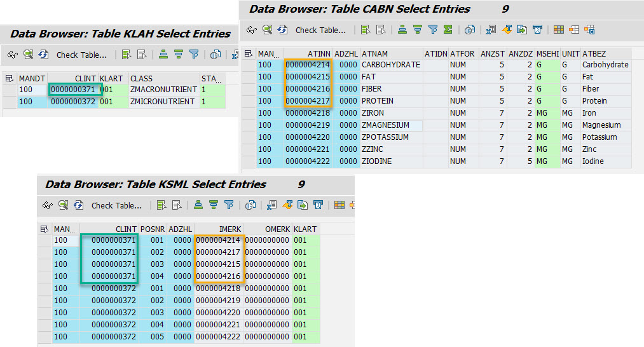This screenshot has height=347, width=644.
Task: Click Change Layout grid icon in KSML toolbar
Action: [x=339, y=205]
